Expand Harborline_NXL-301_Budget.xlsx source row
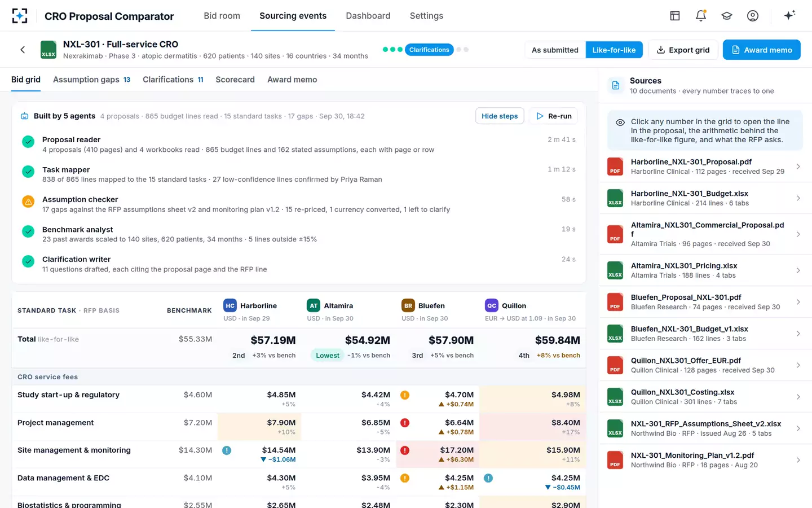Screen dimensions: 812x508 pos(705,198)
